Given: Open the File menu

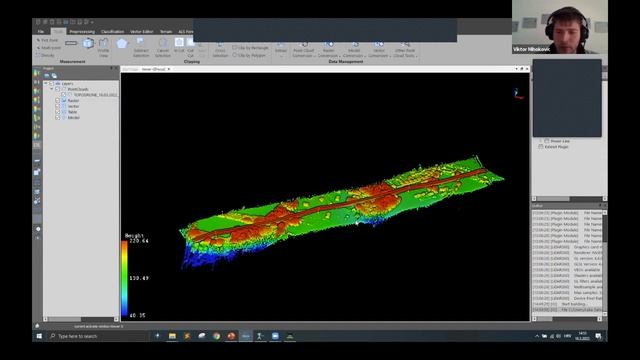Looking at the screenshot, I should click(x=41, y=31).
